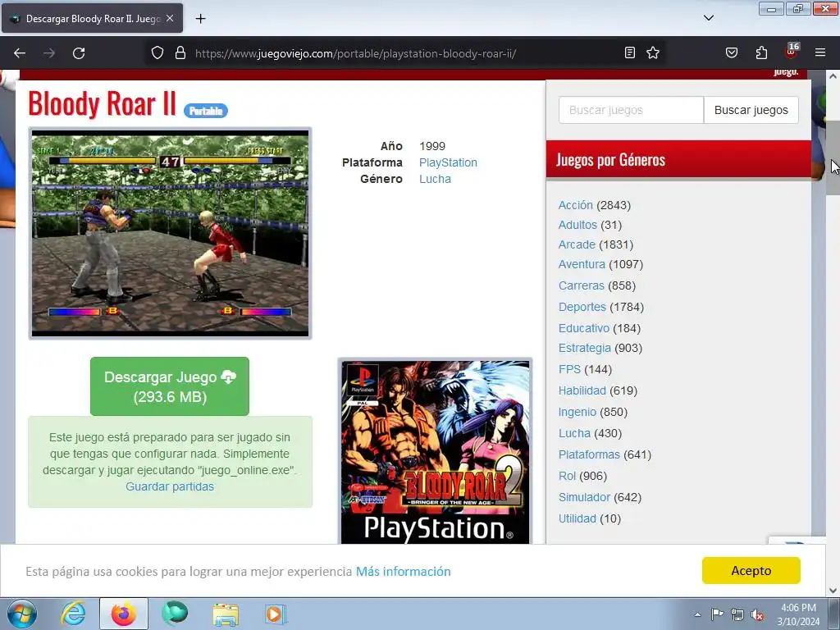
Task: Open the FPS genre category
Action: (x=569, y=370)
